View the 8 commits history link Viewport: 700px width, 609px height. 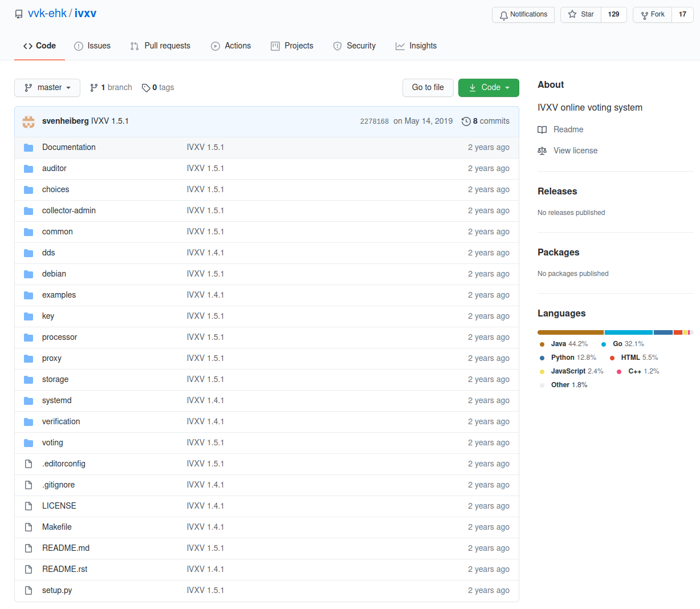click(486, 121)
